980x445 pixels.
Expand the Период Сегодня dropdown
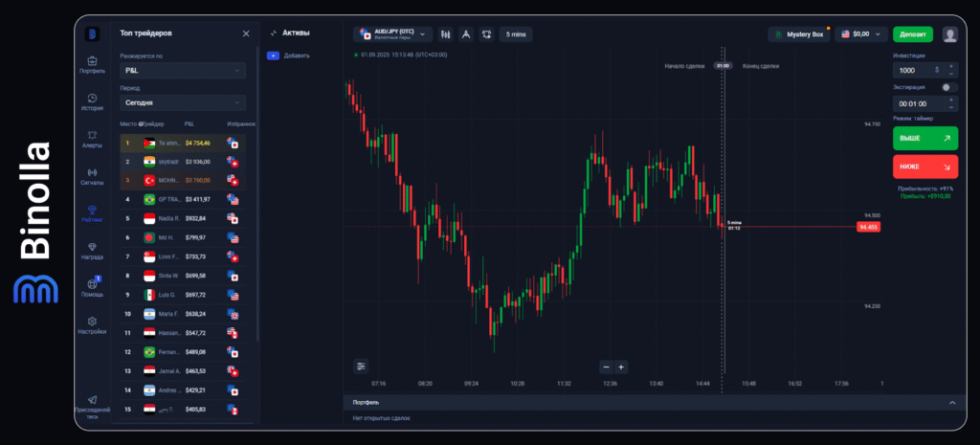tap(183, 102)
